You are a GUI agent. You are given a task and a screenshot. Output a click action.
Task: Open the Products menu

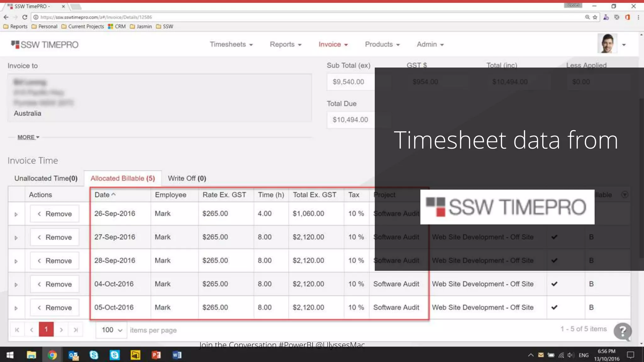pyautogui.click(x=382, y=44)
